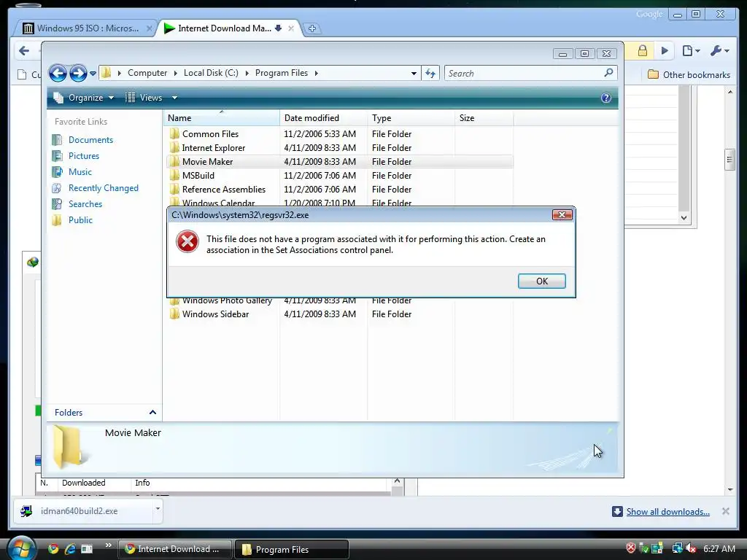
Task: Launch Internet Explorer from quick launch
Action: (70, 549)
